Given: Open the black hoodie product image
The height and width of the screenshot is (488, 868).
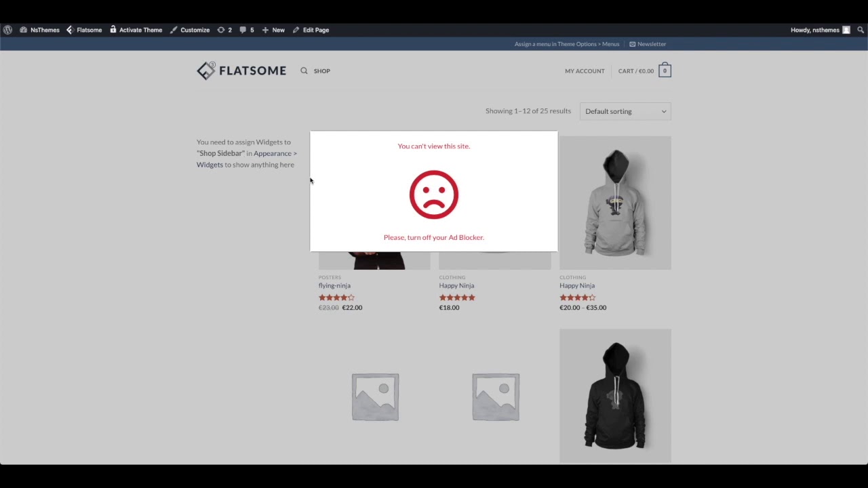Looking at the screenshot, I should (x=615, y=396).
